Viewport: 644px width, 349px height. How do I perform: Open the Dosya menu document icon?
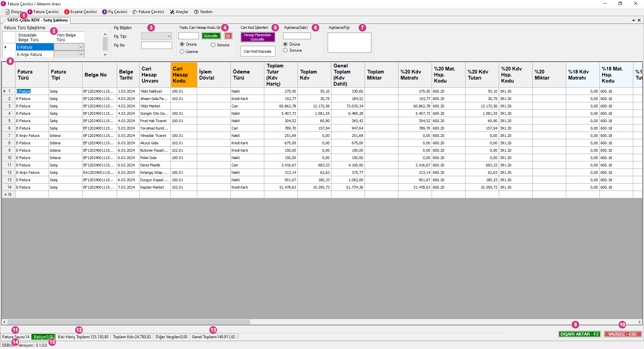[x=7, y=12]
